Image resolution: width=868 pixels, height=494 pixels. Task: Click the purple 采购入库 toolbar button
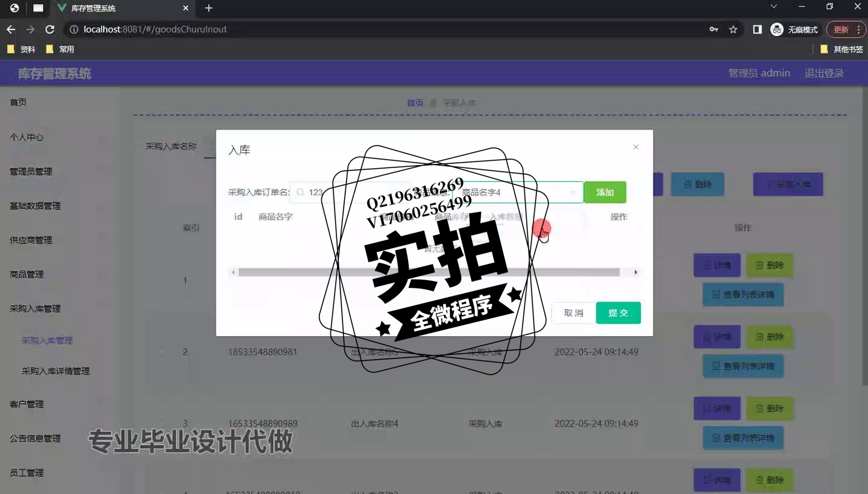click(788, 184)
